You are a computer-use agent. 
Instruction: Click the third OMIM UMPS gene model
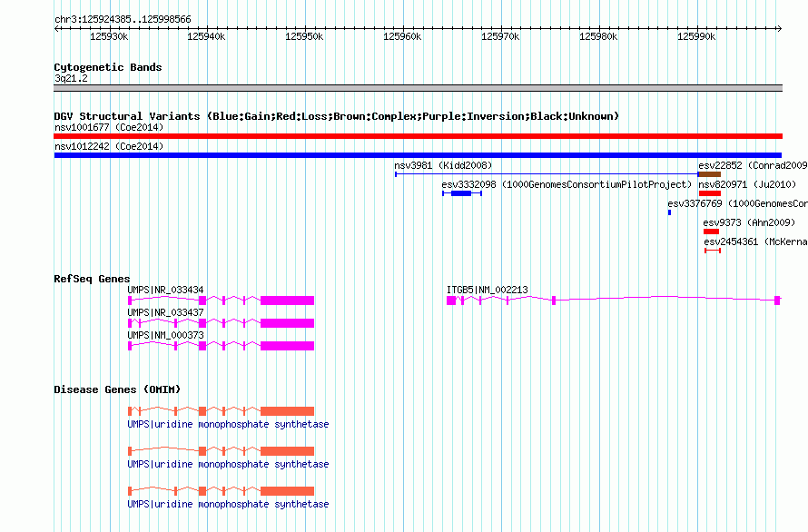click(x=222, y=491)
